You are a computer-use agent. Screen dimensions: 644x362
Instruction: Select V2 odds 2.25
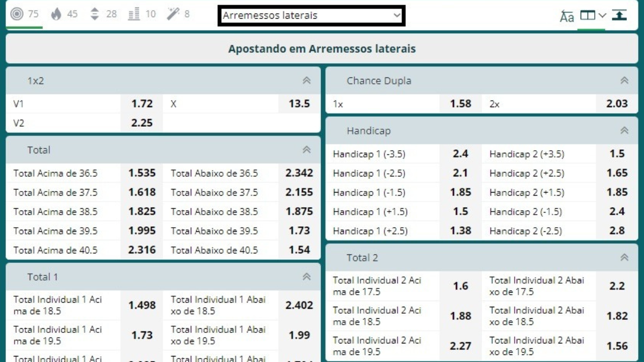click(142, 123)
